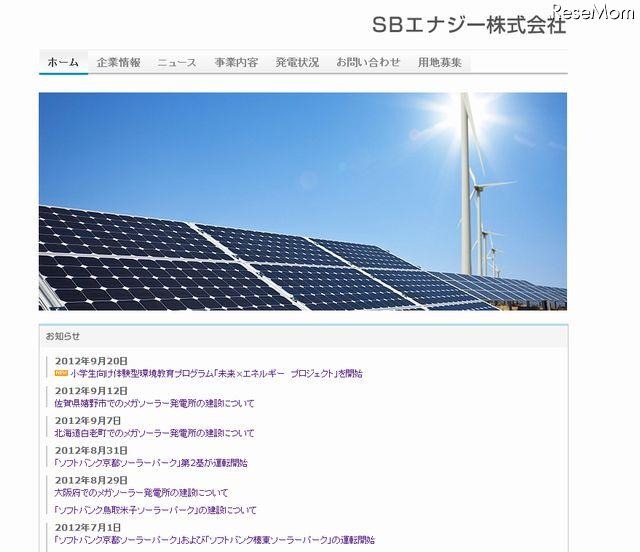Image resolution: width=640 pixels, height=552 pixels.
Task: Navigate to 用地募集 page
Action: pyautogui.click(x=440, y=62)
